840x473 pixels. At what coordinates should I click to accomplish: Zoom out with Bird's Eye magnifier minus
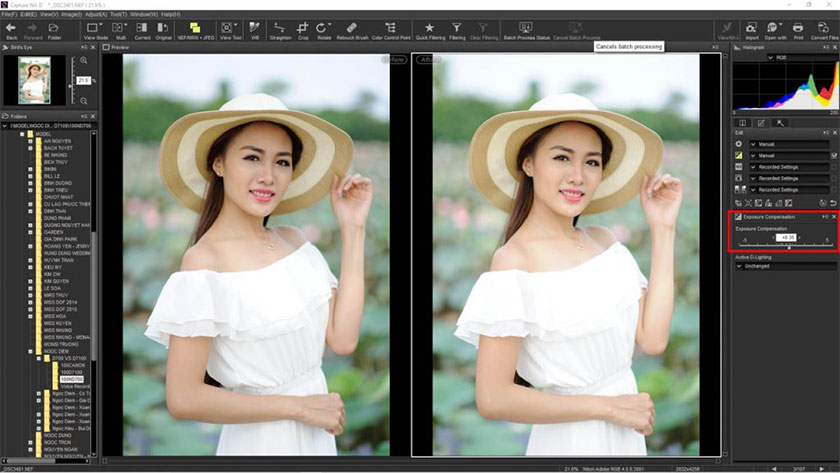[x=84, y=101]
